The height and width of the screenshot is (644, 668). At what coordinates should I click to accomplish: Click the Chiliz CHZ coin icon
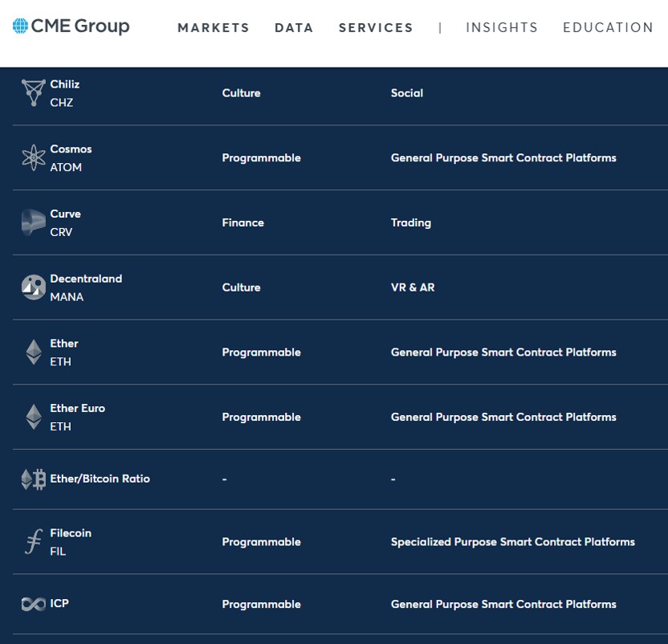pos(33,93)
